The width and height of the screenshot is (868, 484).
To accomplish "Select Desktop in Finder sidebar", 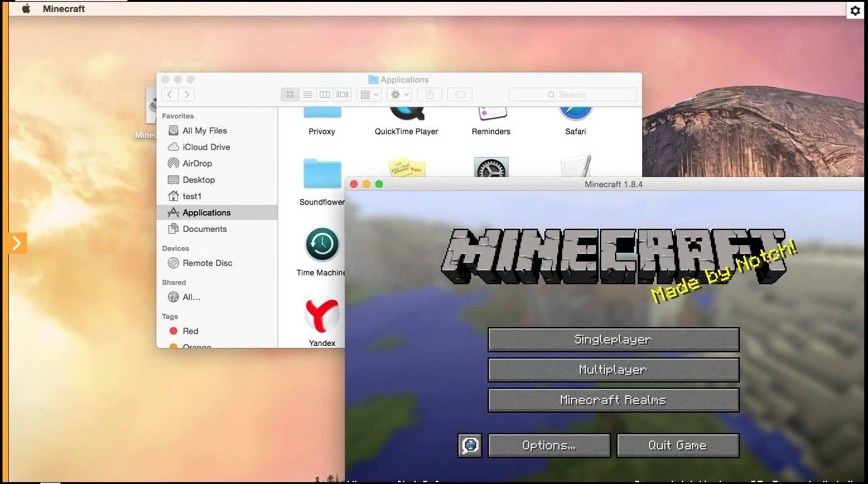I will coord(217,180).
